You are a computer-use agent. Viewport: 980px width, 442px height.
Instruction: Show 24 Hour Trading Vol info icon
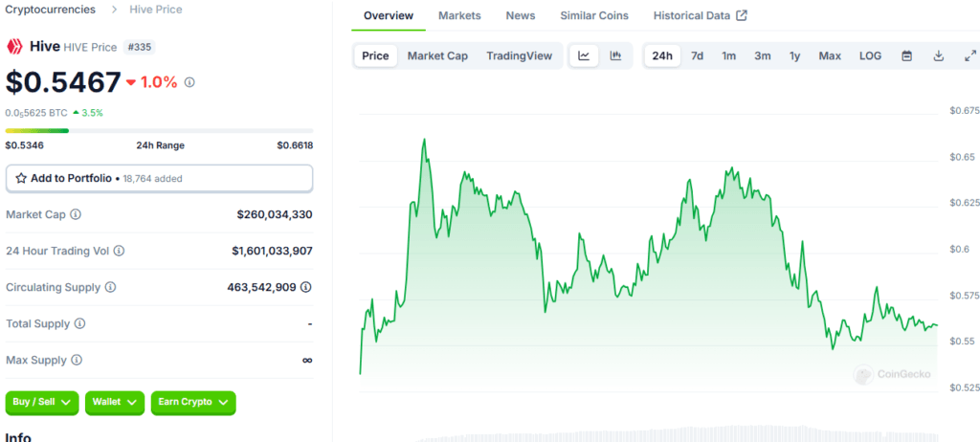click(119, 251)
